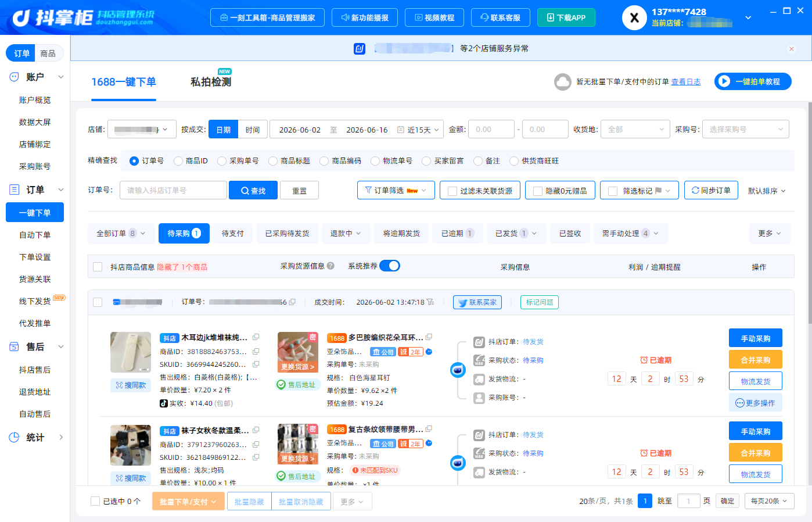
Task: Expand the 更多 order status dropdown
Action: pyautogui.click(x=770, y=233)
